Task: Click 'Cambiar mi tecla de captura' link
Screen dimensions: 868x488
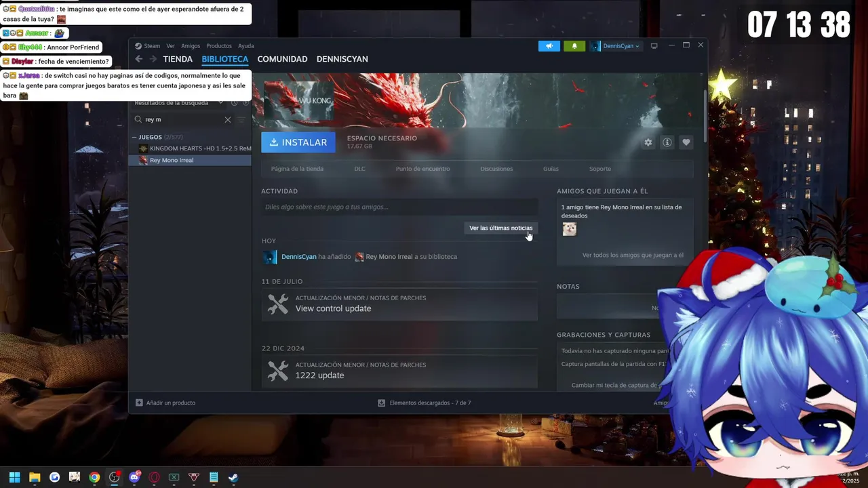Action: [614, 385]
